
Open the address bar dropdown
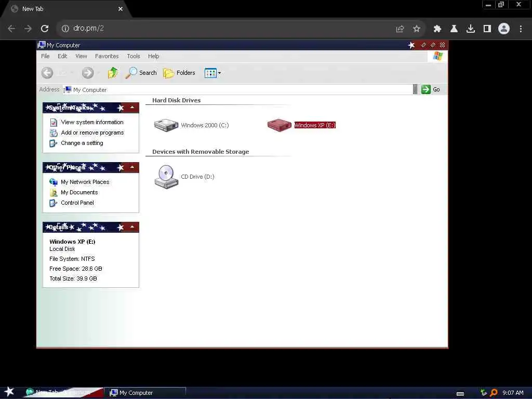415,89
